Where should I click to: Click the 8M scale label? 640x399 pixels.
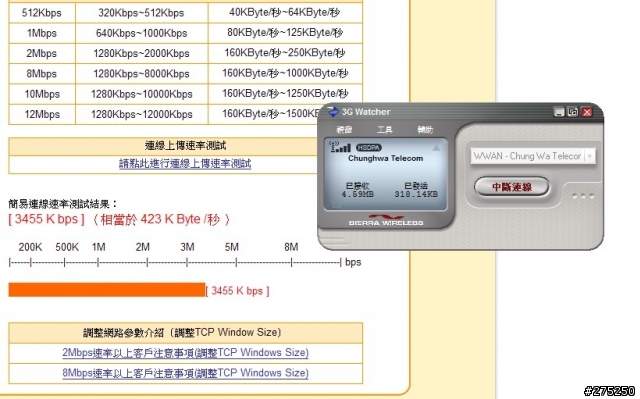click(291, 247)
